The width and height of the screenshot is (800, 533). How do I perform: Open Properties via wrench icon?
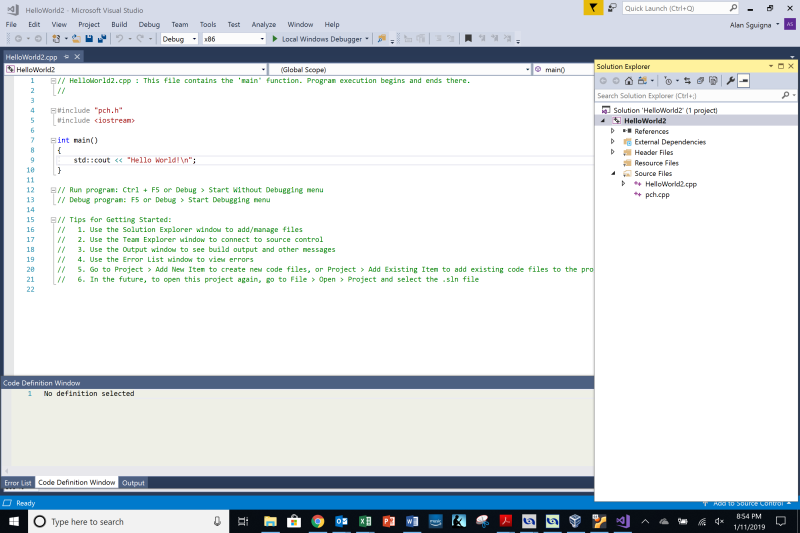coord(731,81)
